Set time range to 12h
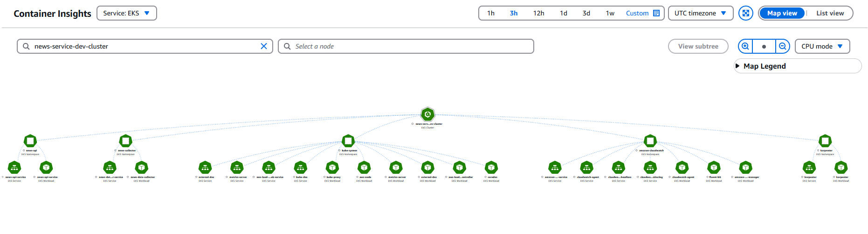 [x=539, y=13]
